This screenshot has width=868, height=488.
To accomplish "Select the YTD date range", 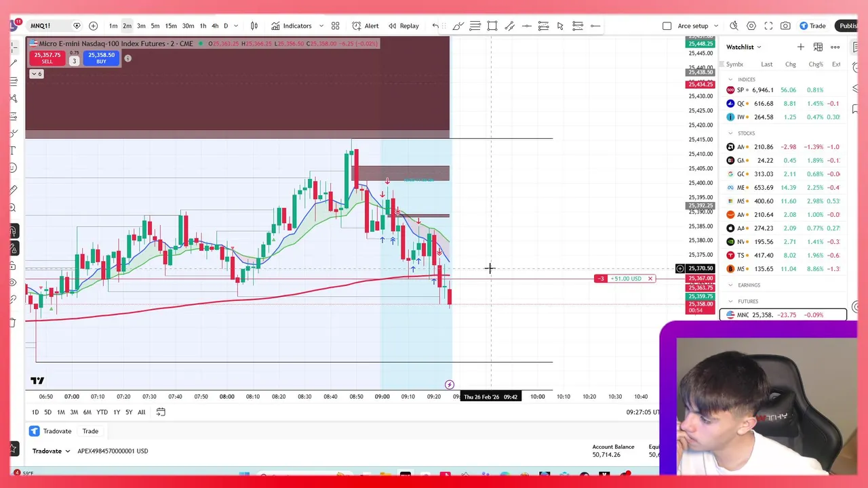I will click(102, 412).
